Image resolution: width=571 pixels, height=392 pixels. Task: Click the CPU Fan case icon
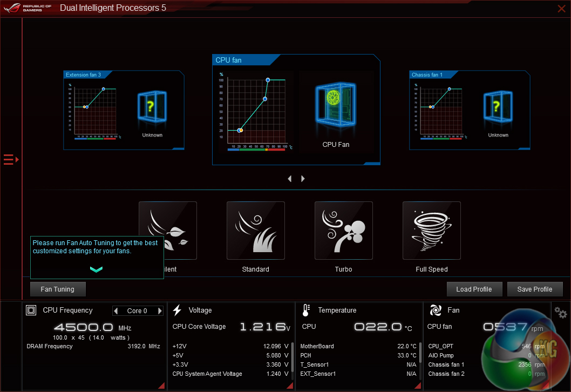tap(336, 106)
